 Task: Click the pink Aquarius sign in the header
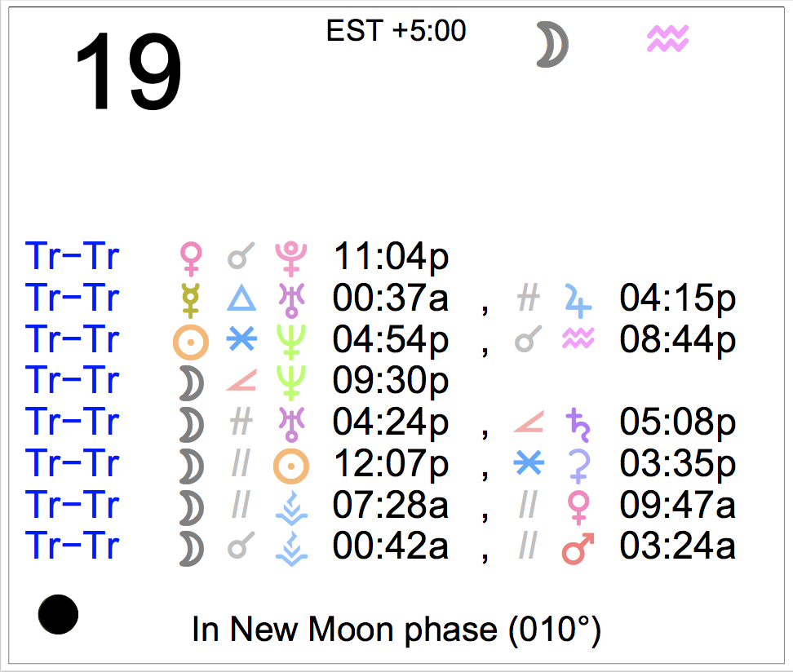point(667,38)
